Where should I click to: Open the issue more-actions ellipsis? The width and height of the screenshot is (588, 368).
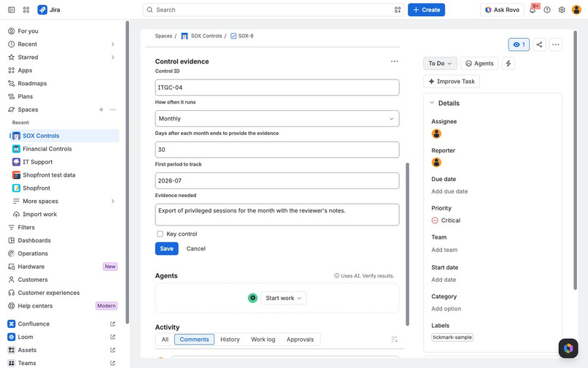555,45
